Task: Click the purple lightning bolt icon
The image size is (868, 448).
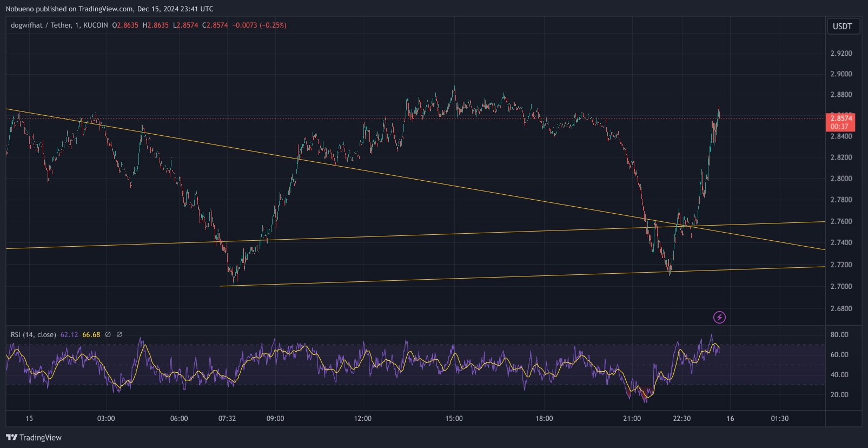Action: [x=719, y=317]
